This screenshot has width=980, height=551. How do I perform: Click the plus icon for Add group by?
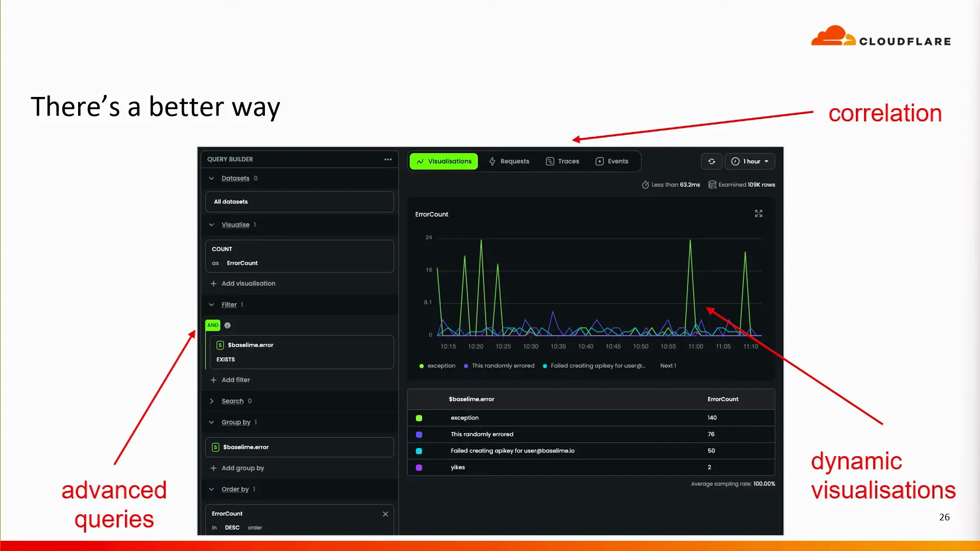click(x=213, y=468)
